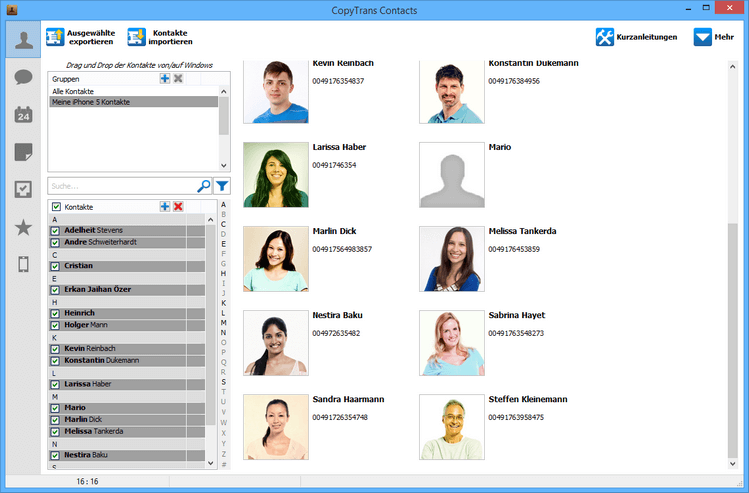Jump to letter A in alphabet index
The height and width of the screenshot is (493, 749).
(x=224, y=204)
